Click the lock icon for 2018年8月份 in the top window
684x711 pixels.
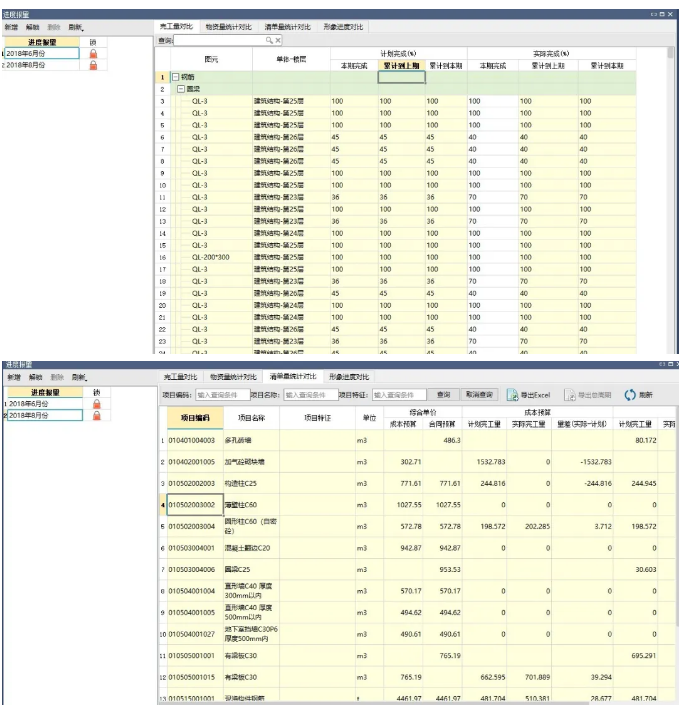93,65
